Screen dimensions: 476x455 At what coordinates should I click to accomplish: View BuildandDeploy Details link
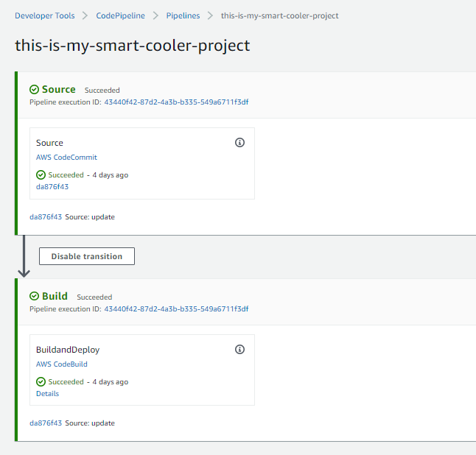point(47,394)
